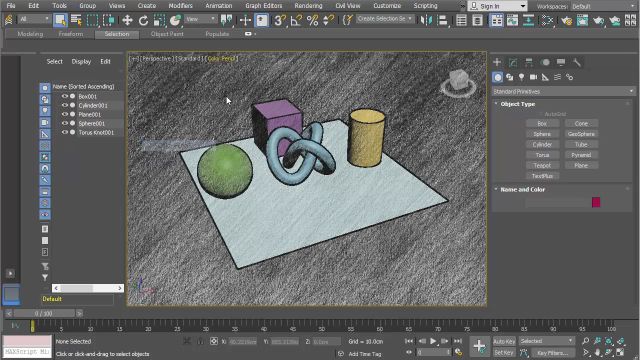Toggle visibility of Torus Knot001
This screenshot has width=640, height=360.
point(64,132)
